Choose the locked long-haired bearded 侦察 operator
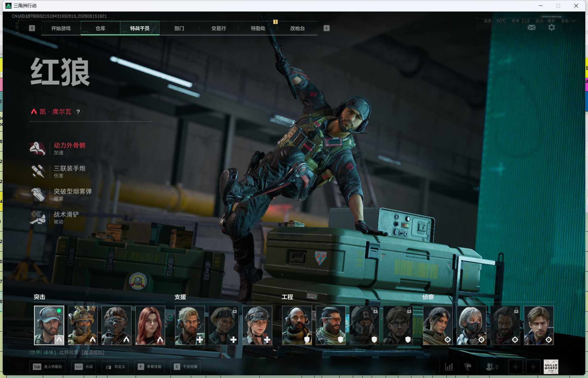 tap(505, 325)
